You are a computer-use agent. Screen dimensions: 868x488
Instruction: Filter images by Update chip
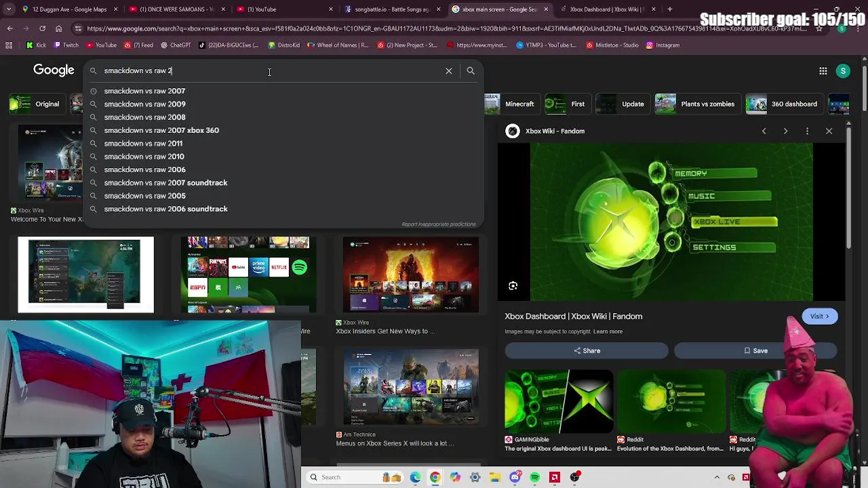(x=622, y=104)
